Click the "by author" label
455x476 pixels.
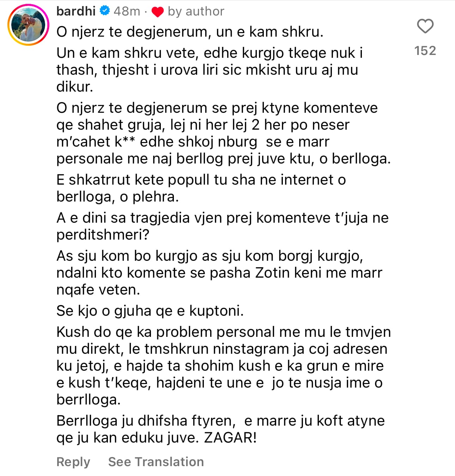pyautogui.click(x=196, y=11)
